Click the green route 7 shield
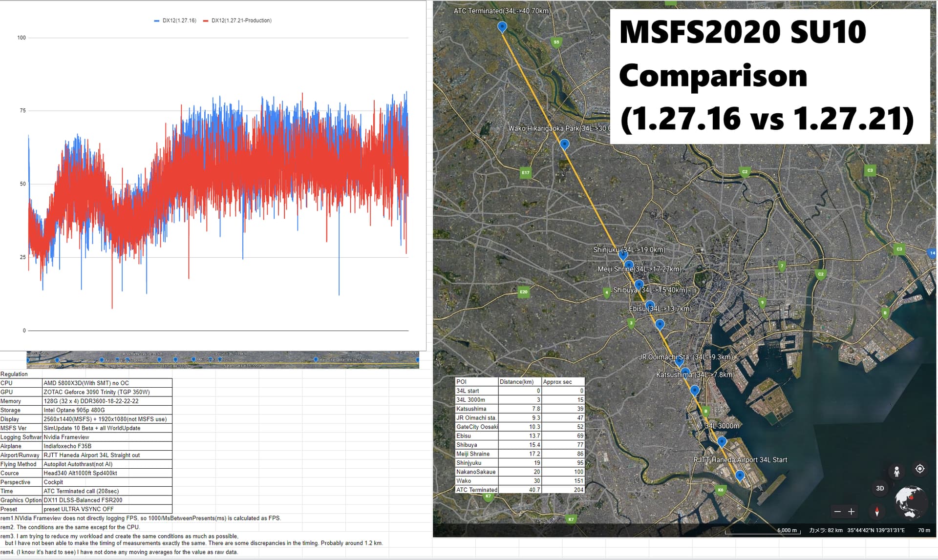Screen dimensions: 938x560 pyautogui.click(x=782, y=267)
